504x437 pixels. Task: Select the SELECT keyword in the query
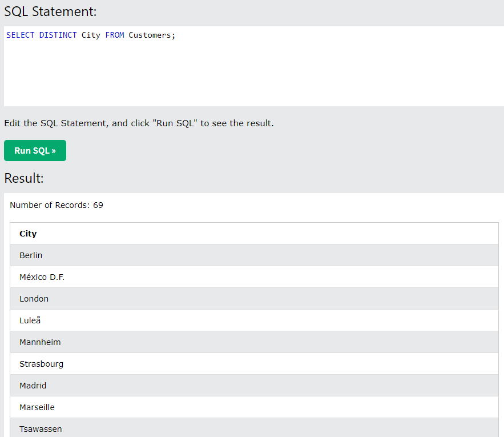20,35
